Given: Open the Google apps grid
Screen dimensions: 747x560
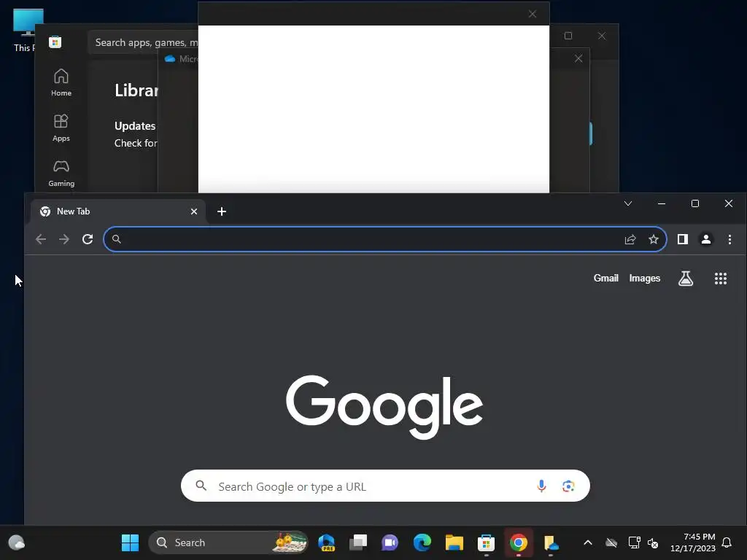Looking at the screenshot, I should pos(721,279).
